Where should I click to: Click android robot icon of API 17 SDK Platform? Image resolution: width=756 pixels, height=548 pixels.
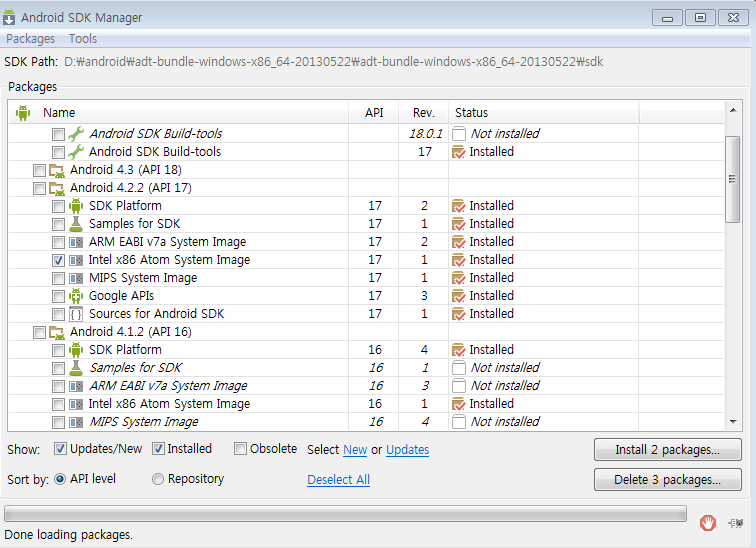[76, 206]
